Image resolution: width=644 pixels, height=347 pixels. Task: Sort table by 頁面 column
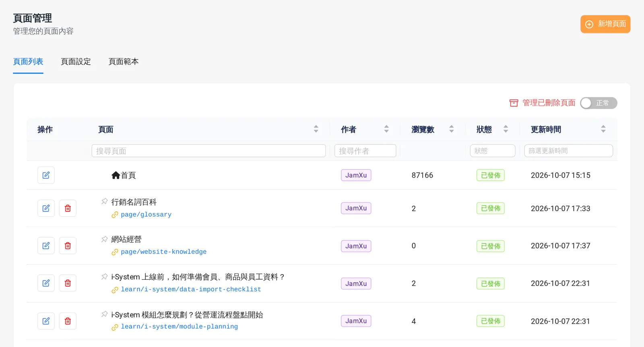(x=316, y=129)
